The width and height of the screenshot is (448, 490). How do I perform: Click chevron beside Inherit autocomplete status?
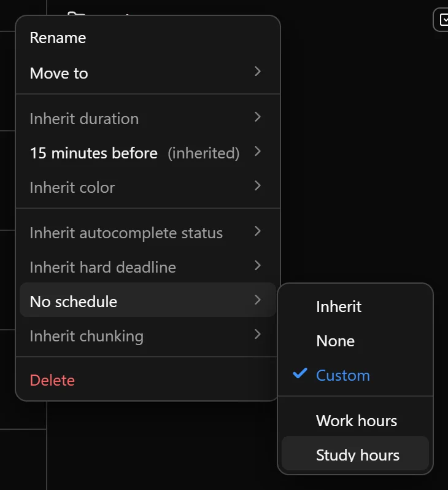(257, 231)
